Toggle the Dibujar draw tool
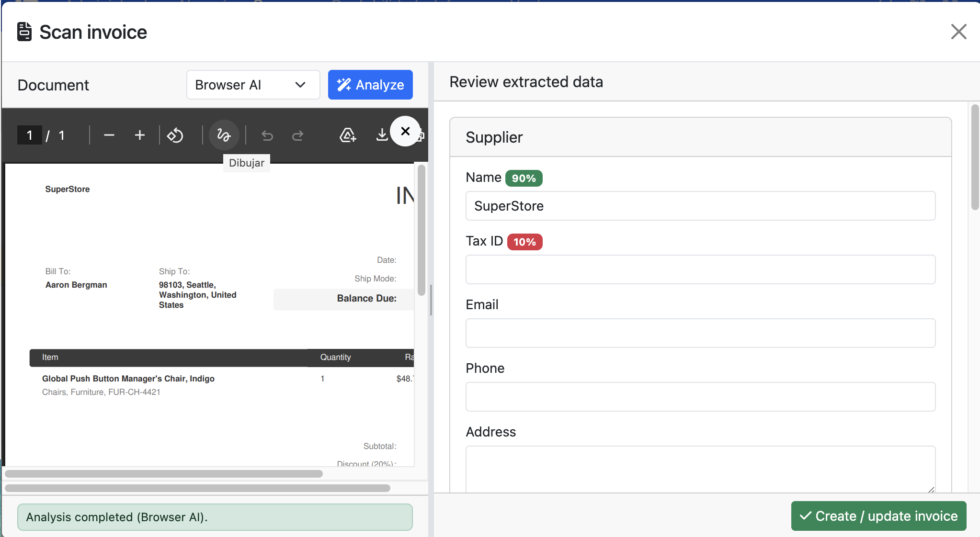Viewport: 980px width, 537px height. point(224,135)
